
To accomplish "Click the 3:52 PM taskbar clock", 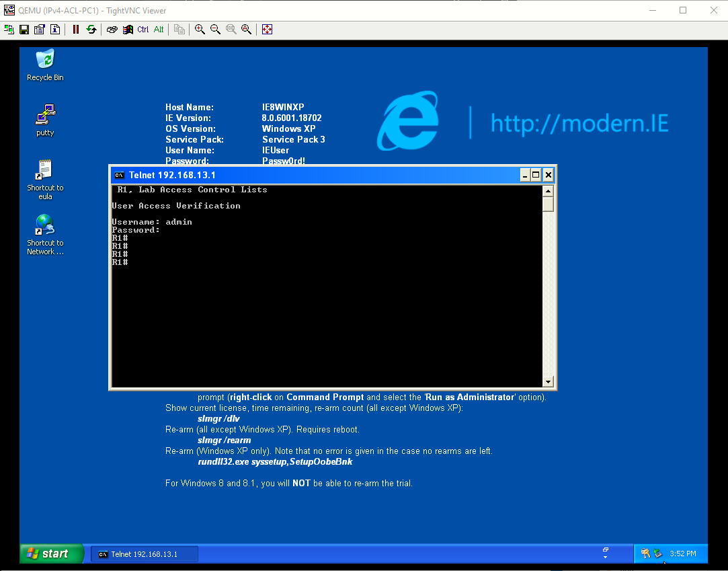I will [x=682, y=554].
